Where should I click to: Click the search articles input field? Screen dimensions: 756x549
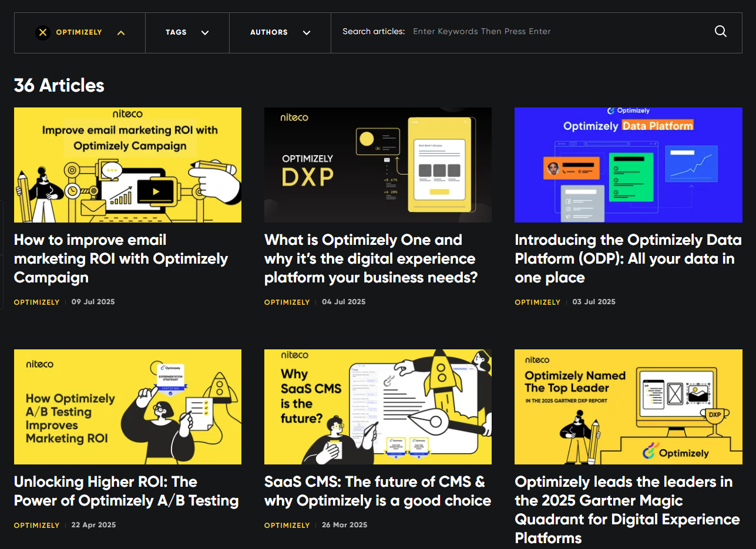(x=556, y=32)
